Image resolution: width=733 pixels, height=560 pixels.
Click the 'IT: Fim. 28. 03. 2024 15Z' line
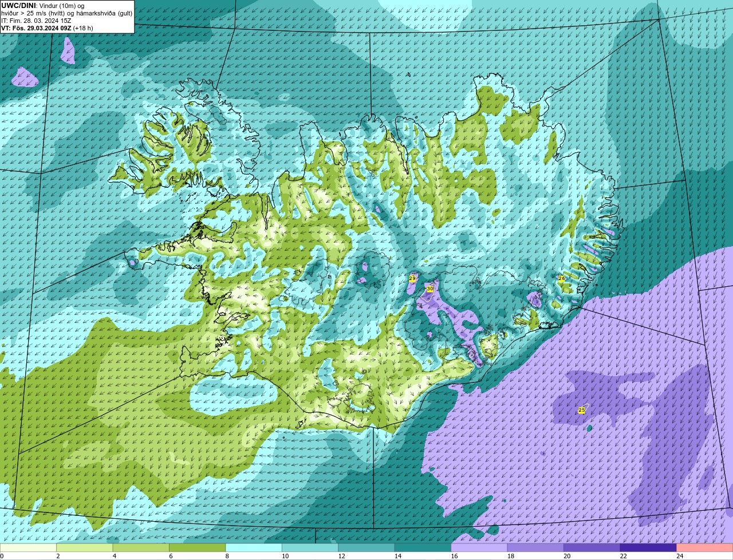36,21
